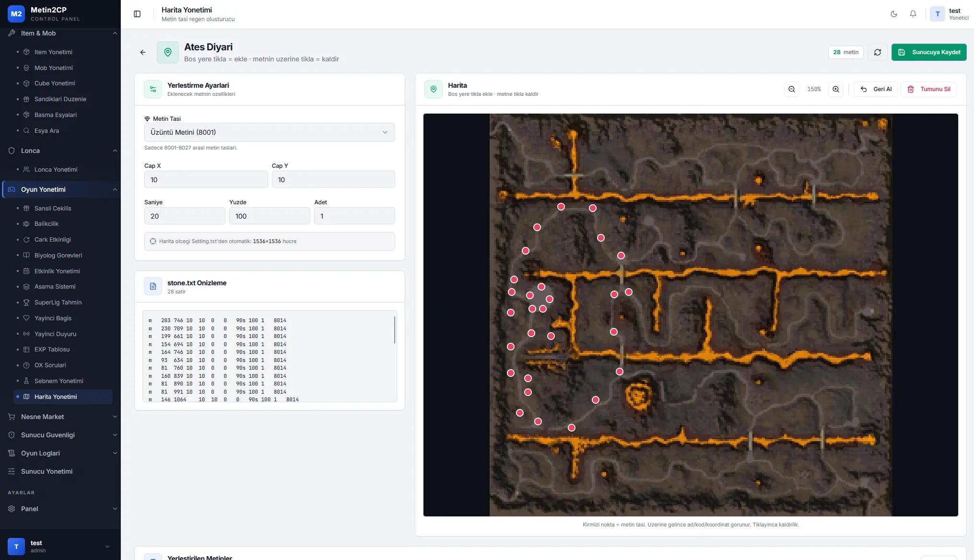Click the Cap Y input field
This screenshot has height=560, width=974.
click(x=333, y=180)
